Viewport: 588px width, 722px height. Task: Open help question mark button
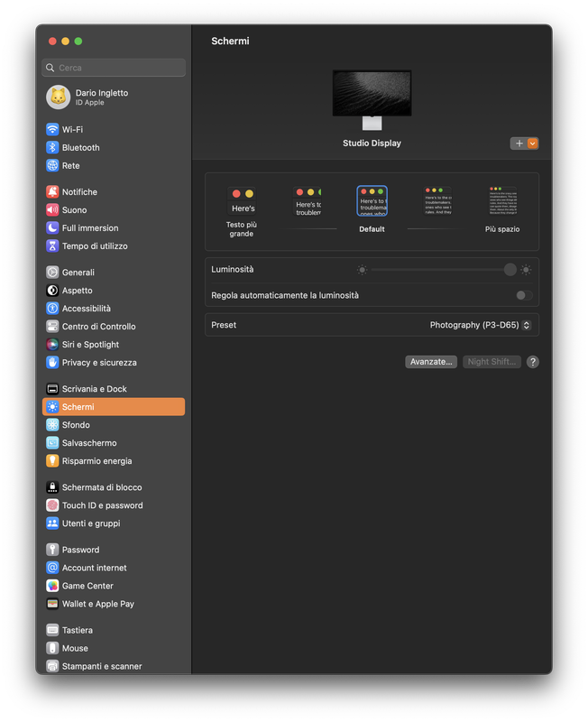point(532,362)
